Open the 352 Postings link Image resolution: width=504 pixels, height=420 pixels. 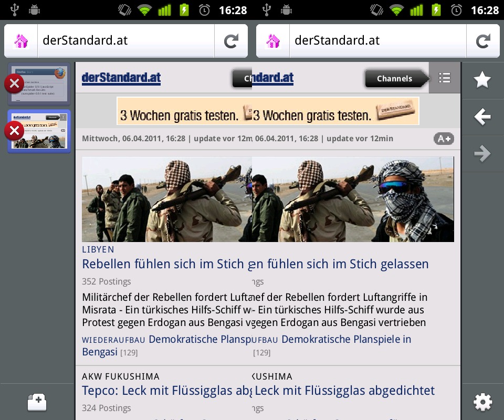pyautogui.click(x=107, y=281)
